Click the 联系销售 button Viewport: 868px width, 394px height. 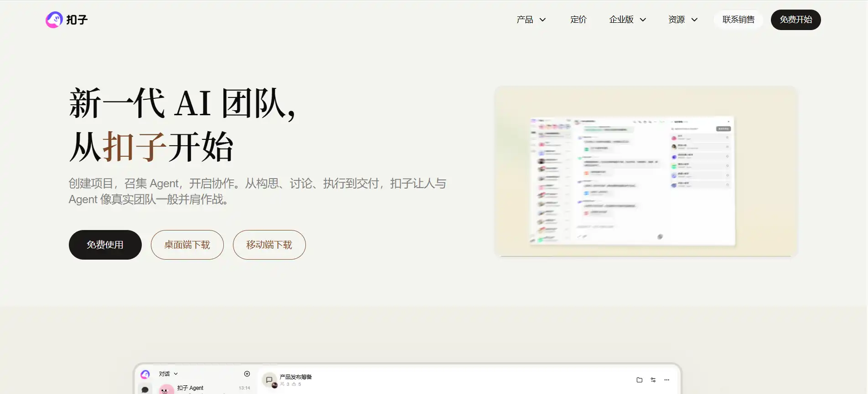tap(739, 20)
